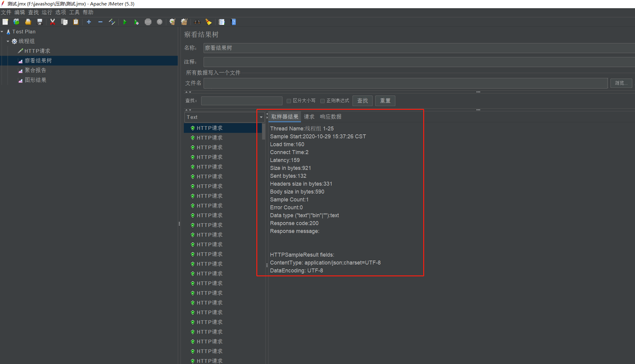
Task: Toggle the 区分大小写 checkbox
Action: click(289, 101)
